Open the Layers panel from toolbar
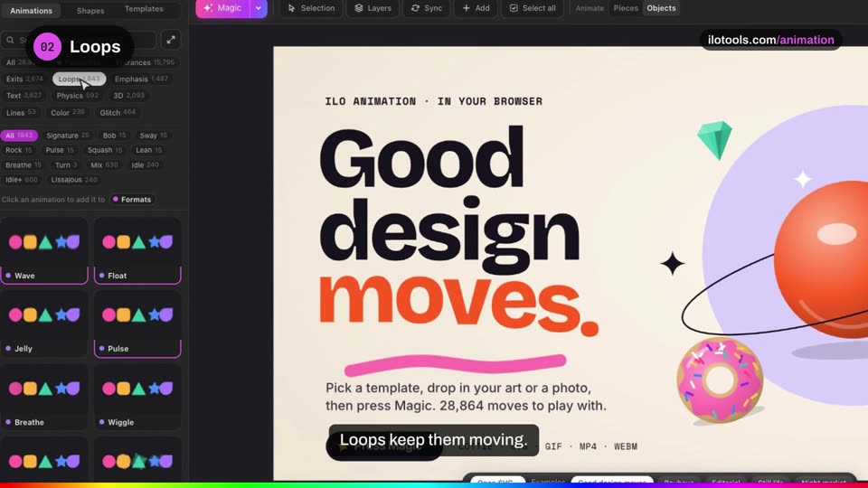Image resolution: width=868 pixels, height=488 pixels. tap(373, 8)
